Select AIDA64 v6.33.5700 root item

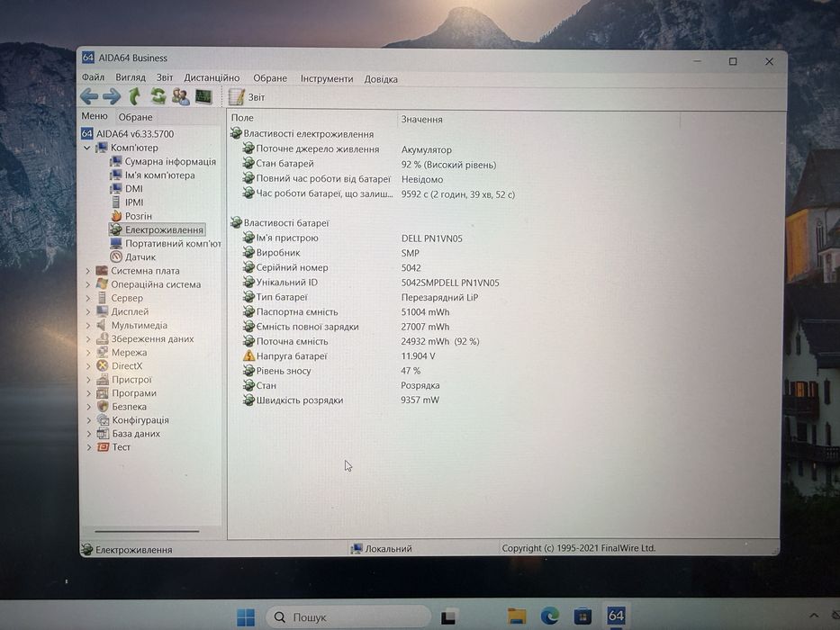128,133
